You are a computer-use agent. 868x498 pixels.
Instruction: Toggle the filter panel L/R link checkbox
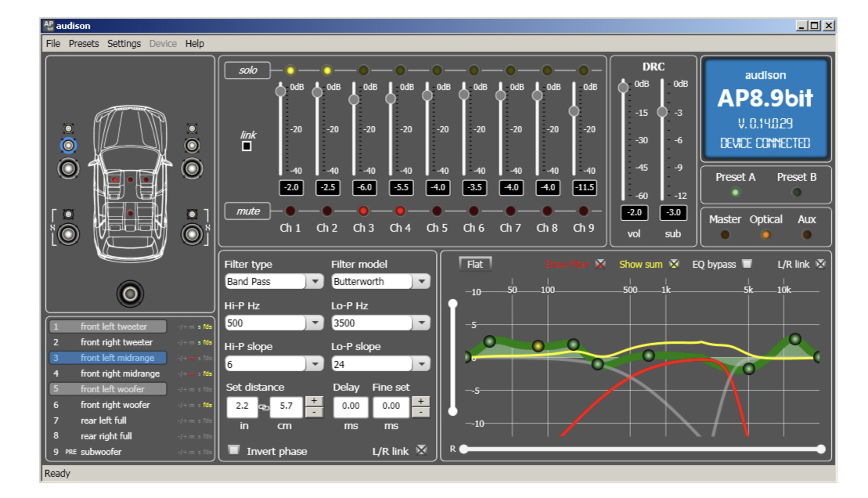[421, 450]
